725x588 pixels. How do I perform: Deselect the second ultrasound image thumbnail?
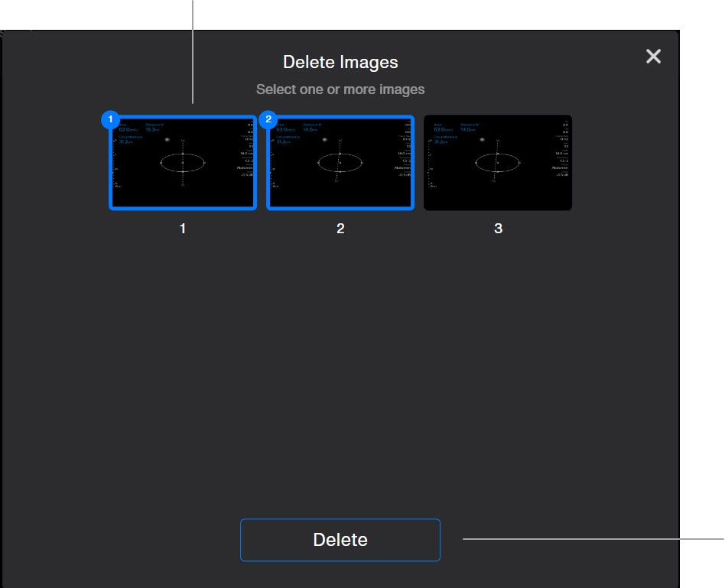point(340,162)
